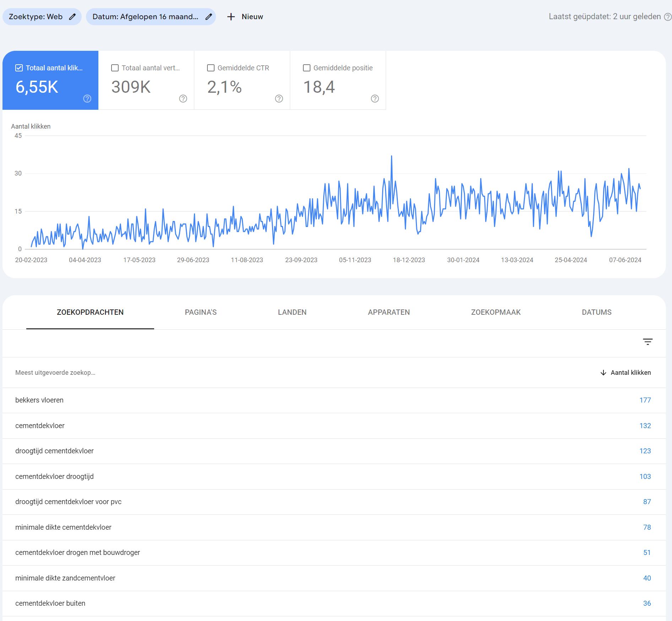672x621 pixels.
Task: Switch to the ZOEKOPDRACHTEN tab
Action: click(90, 312)
